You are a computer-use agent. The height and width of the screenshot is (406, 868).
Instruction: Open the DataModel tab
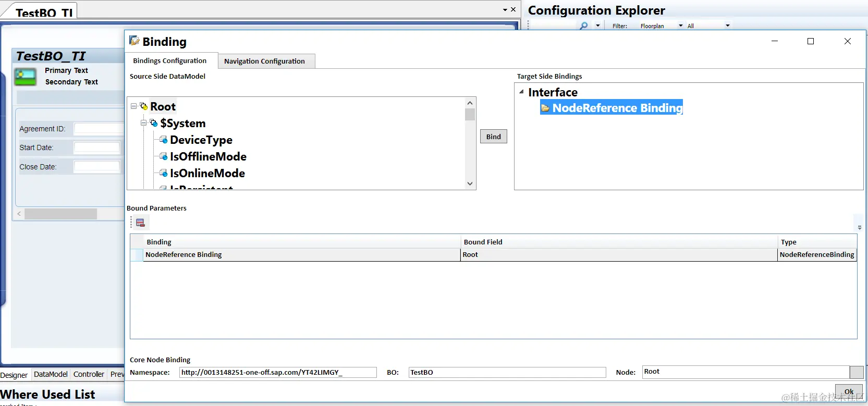tap(51, 374)
